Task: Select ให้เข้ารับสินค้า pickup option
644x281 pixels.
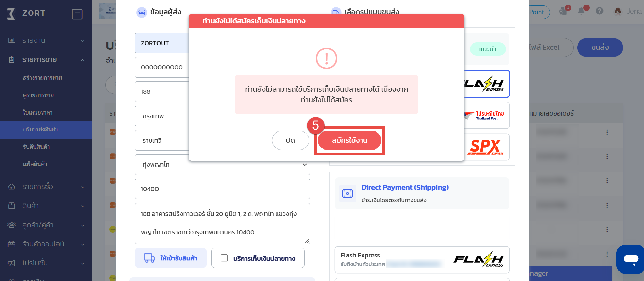Action: pyautogui.click(x=171, y=258)
